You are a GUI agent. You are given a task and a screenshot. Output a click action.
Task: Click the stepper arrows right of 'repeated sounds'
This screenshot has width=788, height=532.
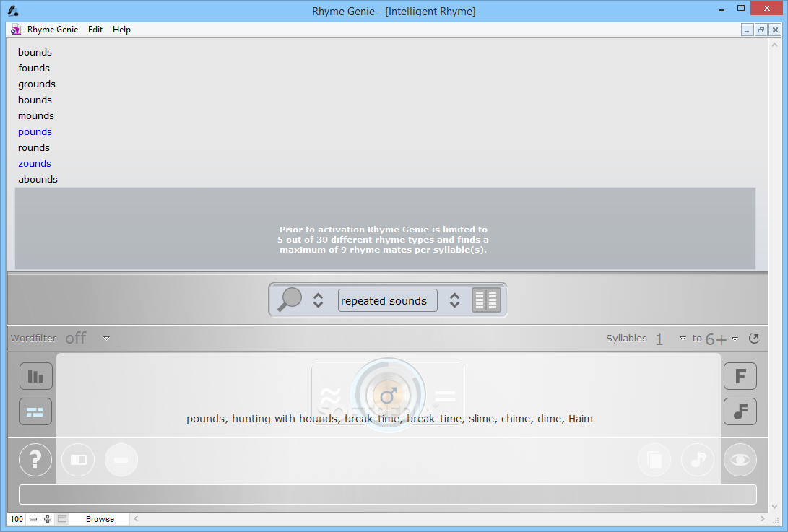coord(454,300)
